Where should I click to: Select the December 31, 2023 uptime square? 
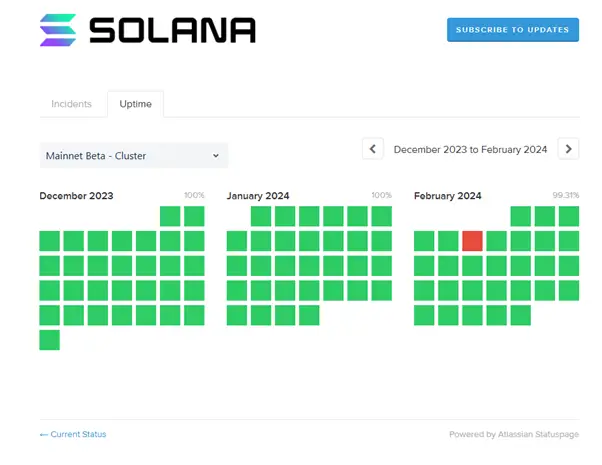tap(50, 340)
